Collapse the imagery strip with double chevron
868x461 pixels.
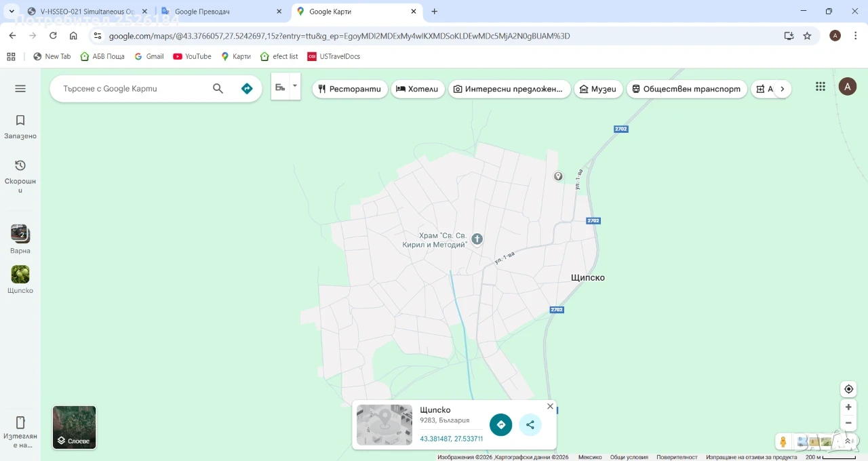848,441
